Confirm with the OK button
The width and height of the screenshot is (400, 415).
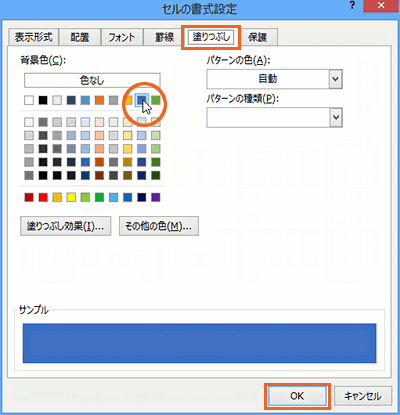tap(297, 396)
